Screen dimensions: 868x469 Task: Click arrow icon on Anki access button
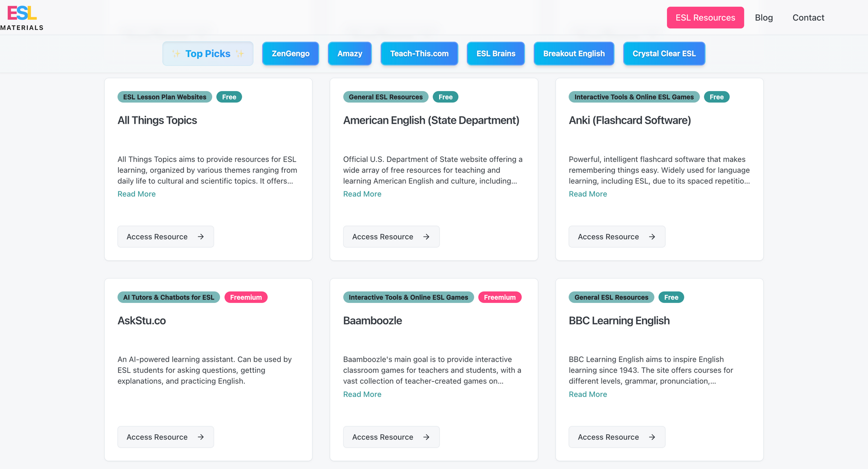click(x=652, y=237)
